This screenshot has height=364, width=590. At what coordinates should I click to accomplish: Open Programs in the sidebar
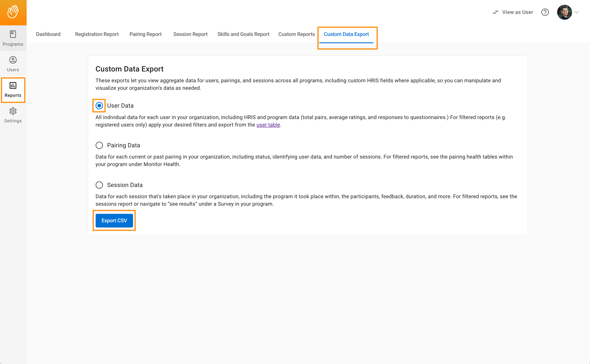(x=13, y=38)
